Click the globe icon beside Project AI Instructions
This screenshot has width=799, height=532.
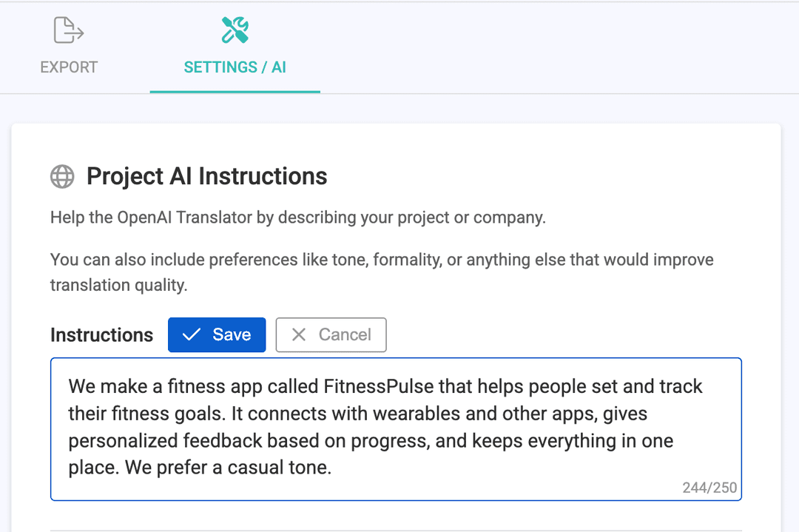pyautogui.click(x=62, y=176)
